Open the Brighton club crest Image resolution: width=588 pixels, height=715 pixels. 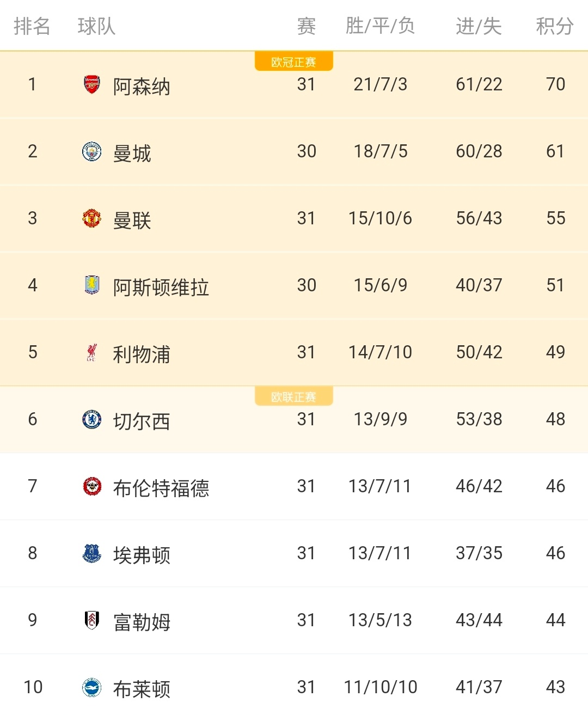coord(91,687)
